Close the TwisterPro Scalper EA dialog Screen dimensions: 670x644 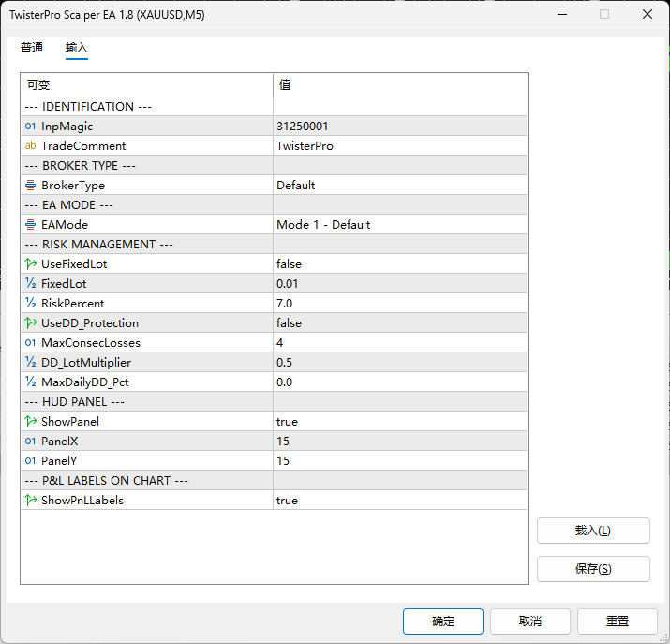[x=648, y=14]
